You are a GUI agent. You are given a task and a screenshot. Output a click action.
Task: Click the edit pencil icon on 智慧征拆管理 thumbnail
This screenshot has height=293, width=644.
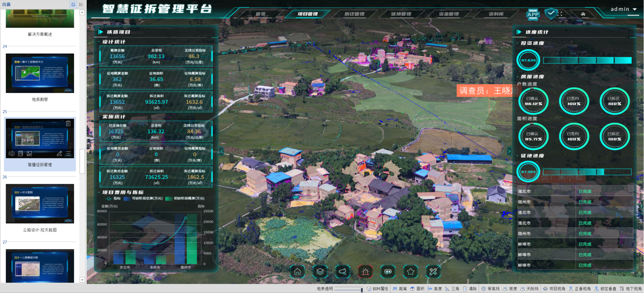59,153
